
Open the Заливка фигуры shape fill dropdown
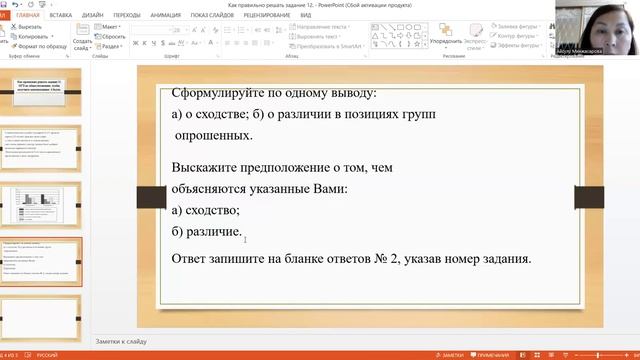pyautogui.click(x=516, y=26)
